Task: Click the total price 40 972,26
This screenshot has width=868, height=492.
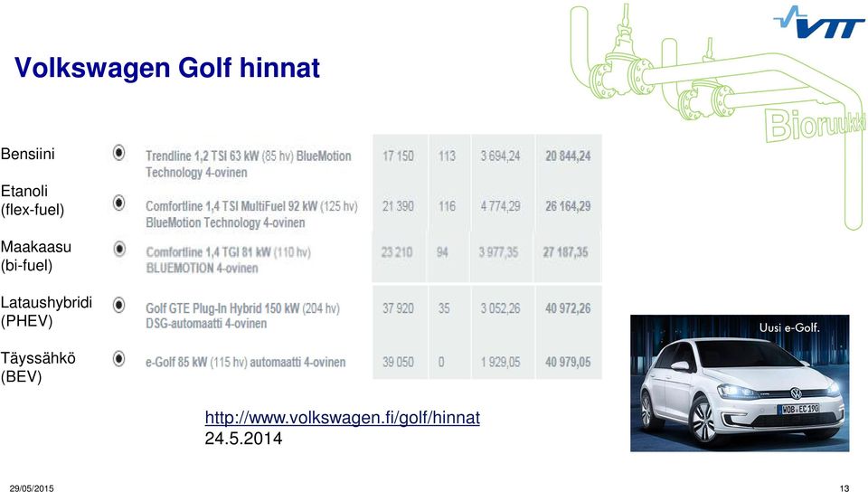Action: point(568,308)
